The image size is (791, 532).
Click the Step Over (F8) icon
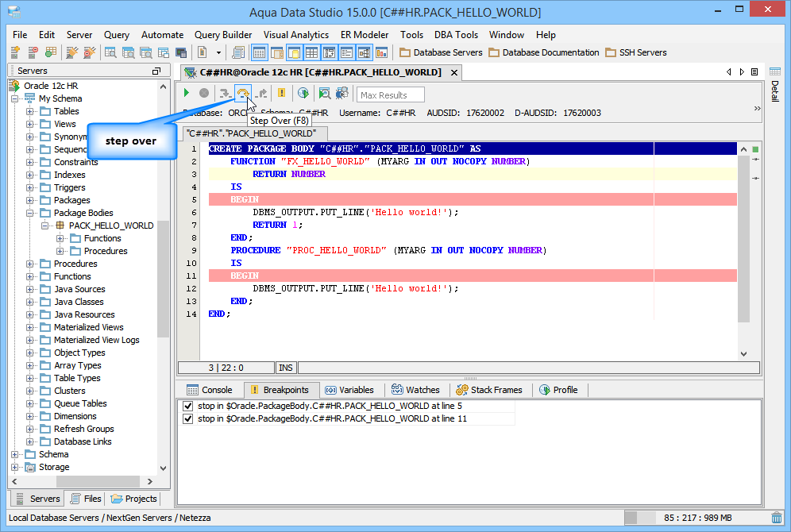pyautogui.click(x=243, y=94)
